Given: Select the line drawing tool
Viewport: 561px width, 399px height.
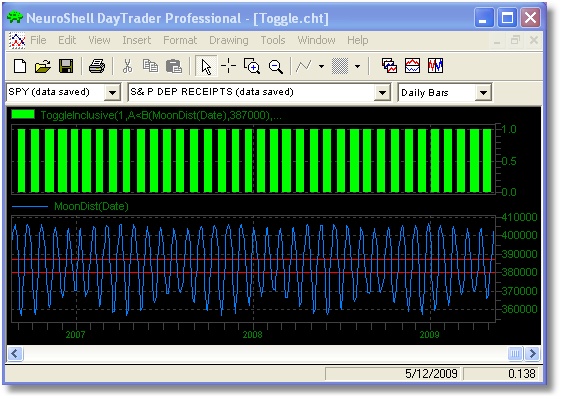Looking at the screenshot, I should point(304,66).
